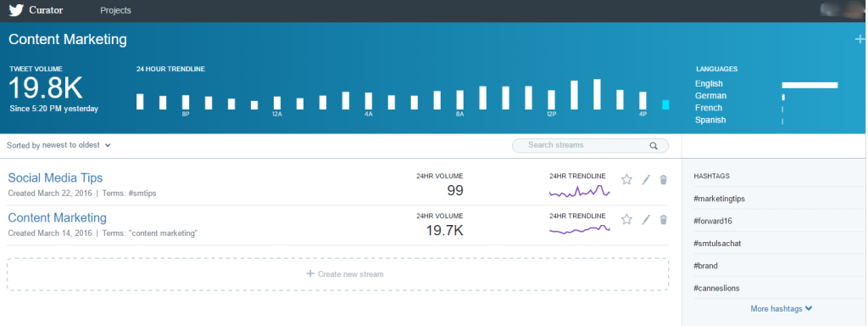This screenshot has width=868, height=326.
Task: Click the German language label
Action: 711,96
